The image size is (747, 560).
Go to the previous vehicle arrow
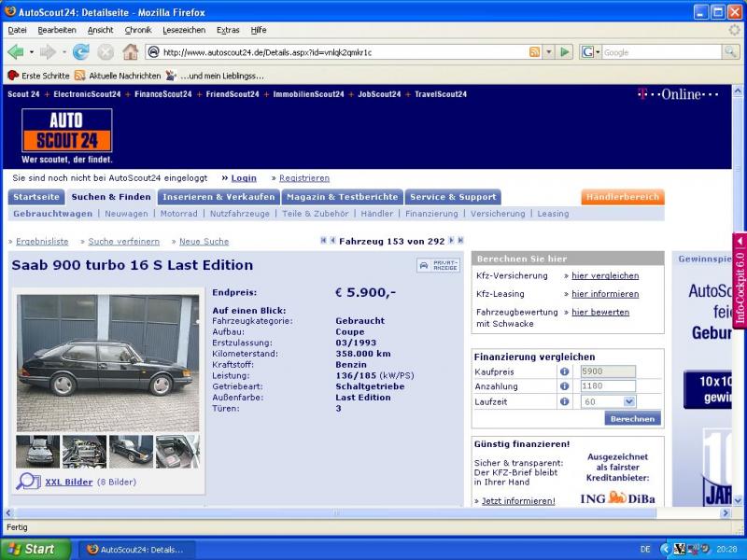click(x=332, y=241)
